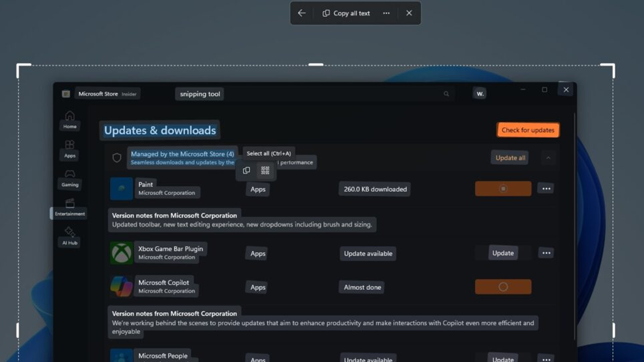Viewport: 644px width, 362px height.
Task: Click the QR scan icon in popup
Action: tap(265, 171)
